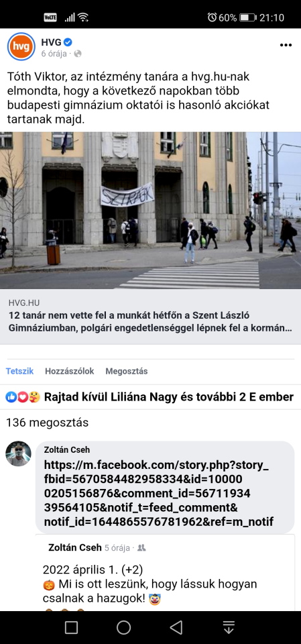This screenshot has width=301, height=644.
Task: Tap the public globe privacy icon
Action: click(x=78, y=54)
